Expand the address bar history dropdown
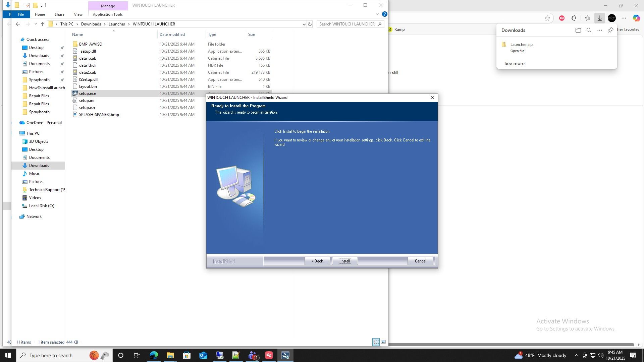This screenshot has height=362, width=644. [304, 24]
